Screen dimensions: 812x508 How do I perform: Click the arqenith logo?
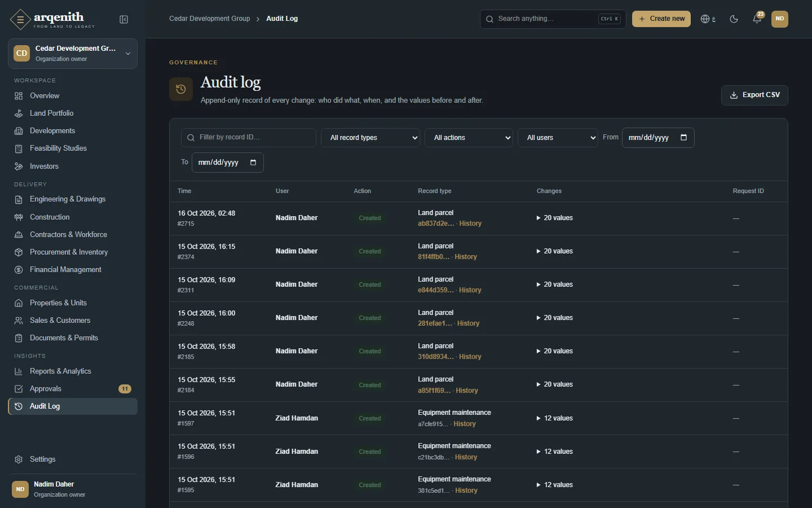52,20
